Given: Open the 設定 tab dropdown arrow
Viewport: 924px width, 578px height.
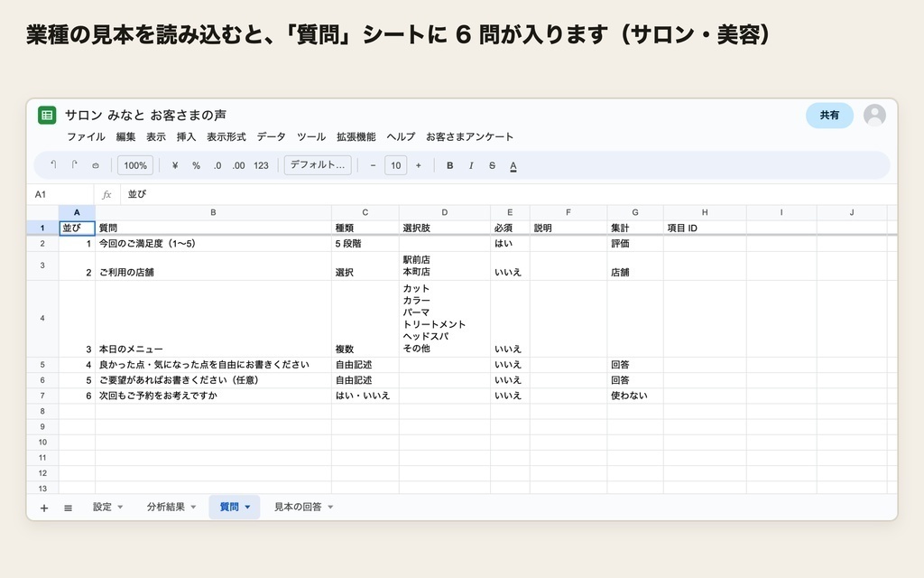Looking at the screenshot, I should (x=120, y=508).
